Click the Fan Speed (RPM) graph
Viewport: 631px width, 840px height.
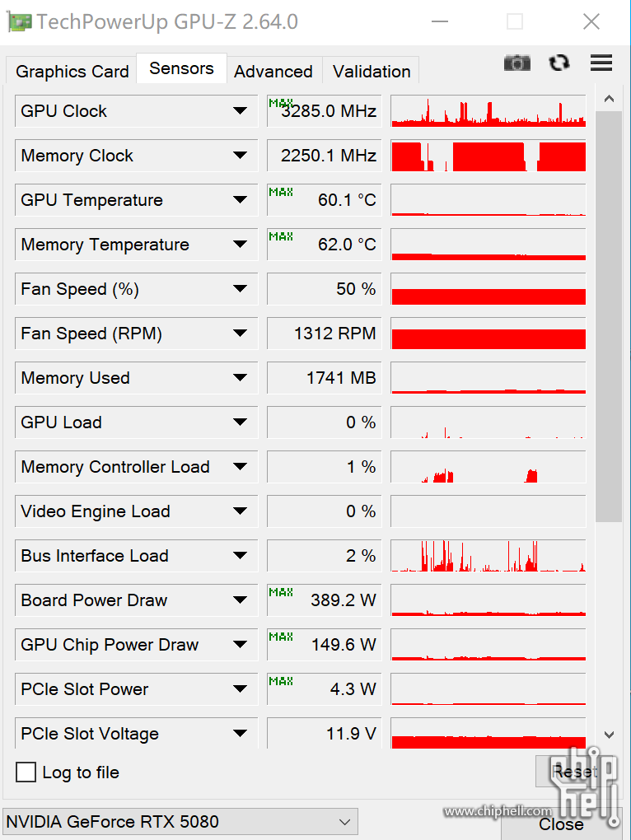click(x=488, y=334)
